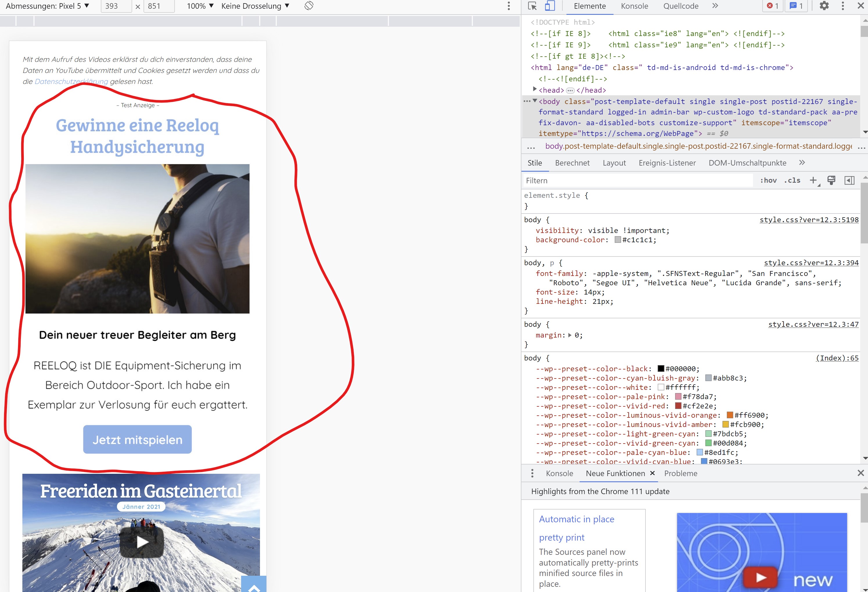868x592 pixels.
Task: Close the bottom drawer panel
Action: click(860, 473)
